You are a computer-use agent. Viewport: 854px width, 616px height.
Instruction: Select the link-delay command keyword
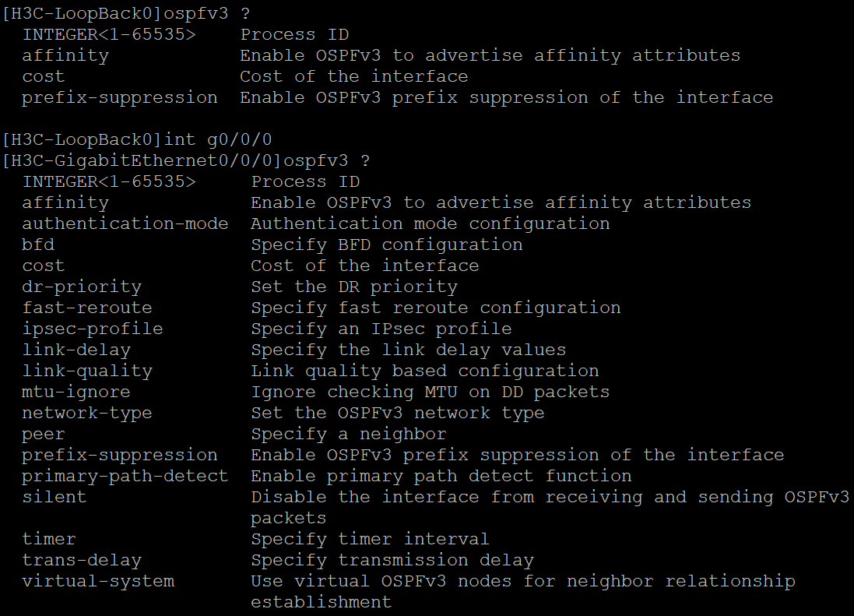pyautogui.click(x=76, y=350)
